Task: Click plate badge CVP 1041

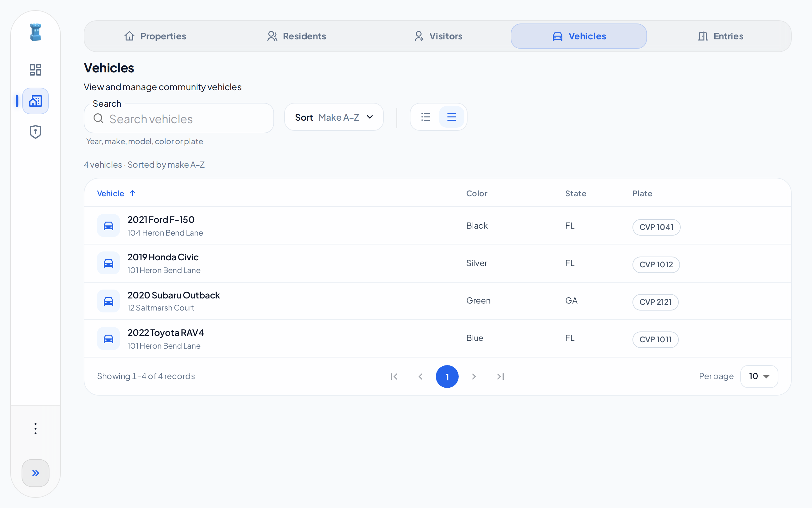Action: click(x=656, y=227)
